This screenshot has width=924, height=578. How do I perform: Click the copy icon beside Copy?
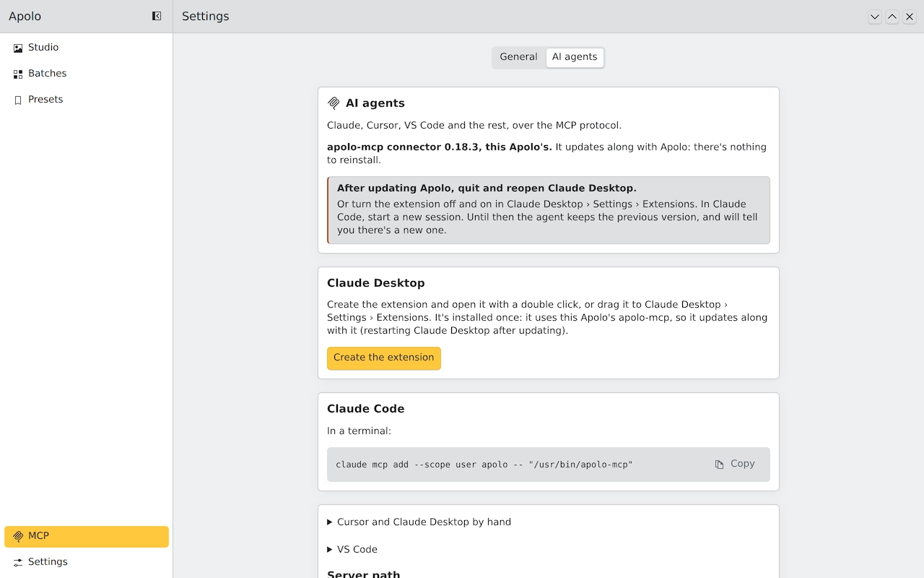click(719, 465)
